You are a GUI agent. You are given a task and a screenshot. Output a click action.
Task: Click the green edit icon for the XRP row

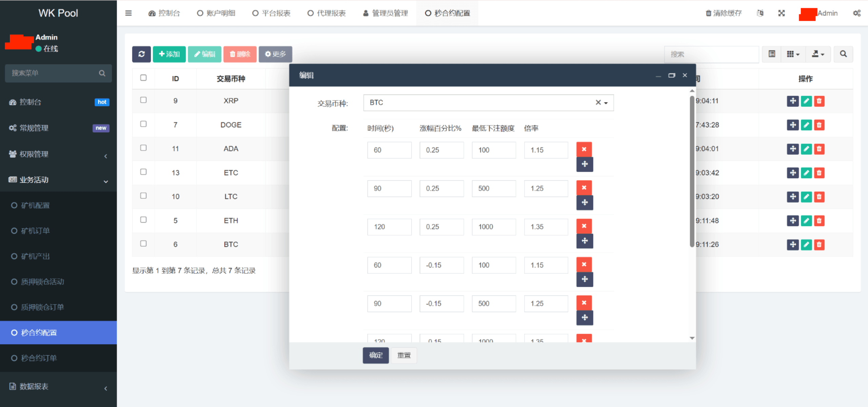[x=806, y=101]
